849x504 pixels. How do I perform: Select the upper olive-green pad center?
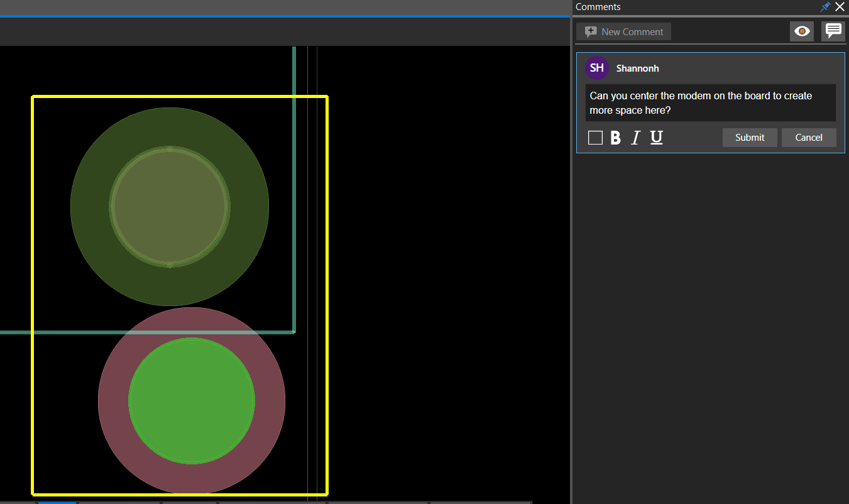[x=170, y=206]
